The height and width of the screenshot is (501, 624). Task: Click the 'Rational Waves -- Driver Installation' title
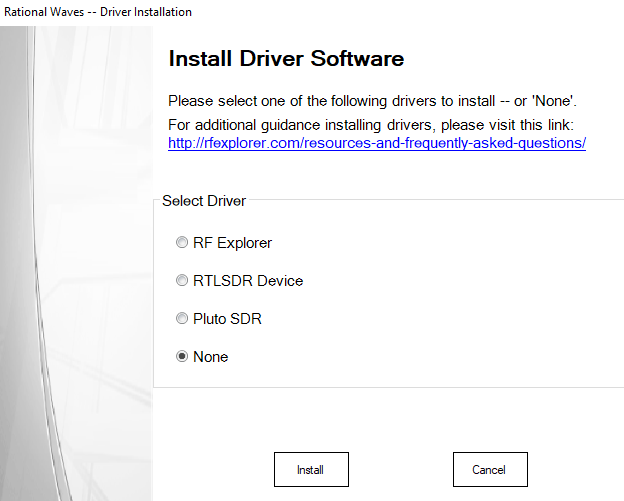click(98, 12)
